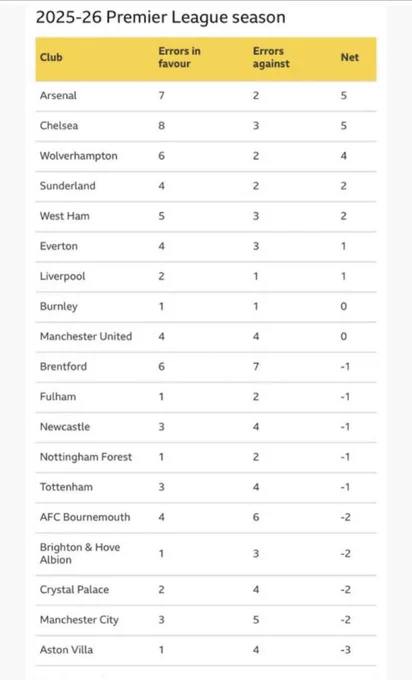
Task: Click the Crystal Palace club name
Action: pyautogui.click(x=75, y=590)
